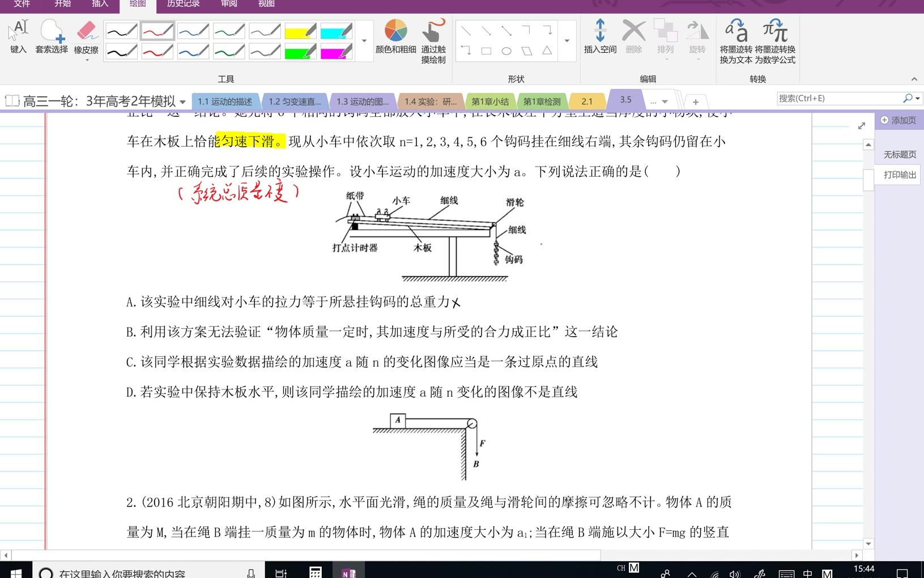Switch input method via CH taskbar indicator
The image size is (924, 578).
[x=621, y=567]
